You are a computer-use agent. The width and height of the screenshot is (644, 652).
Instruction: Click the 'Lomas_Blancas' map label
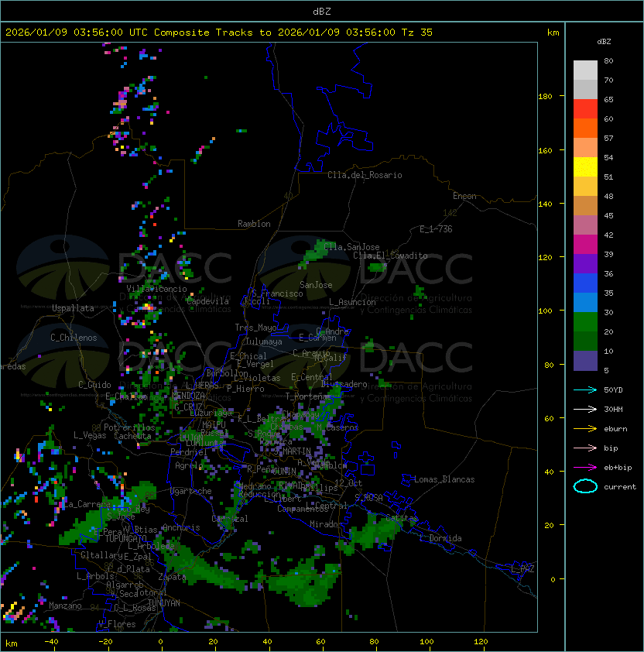pos(444,479)
